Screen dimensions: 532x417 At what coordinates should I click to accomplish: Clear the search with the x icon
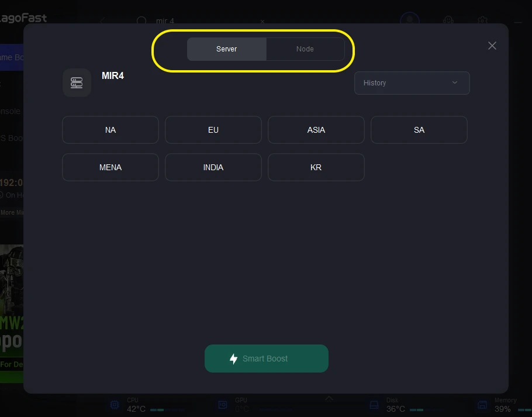[262, 21]
